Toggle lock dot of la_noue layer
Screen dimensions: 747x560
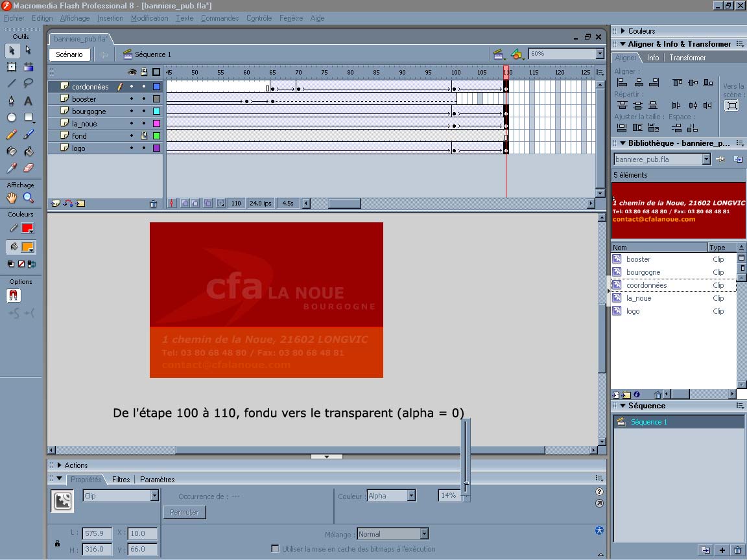pyautogui.click(x=144, y=124)
